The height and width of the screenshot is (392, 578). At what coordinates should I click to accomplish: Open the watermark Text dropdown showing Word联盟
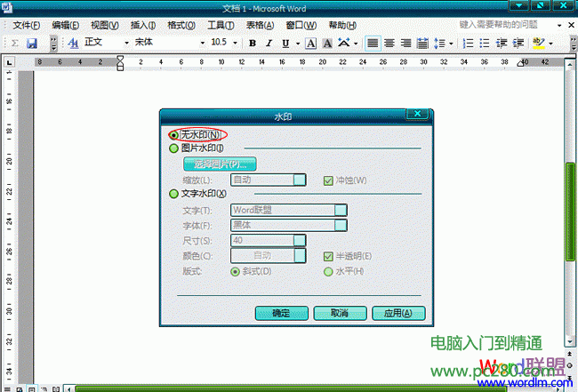point(341,210)
